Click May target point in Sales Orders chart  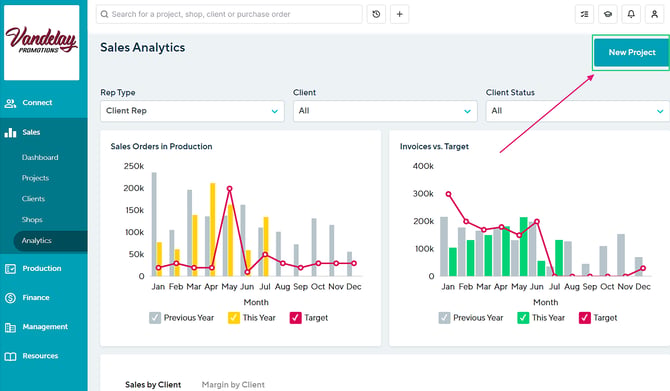point(229,188)
